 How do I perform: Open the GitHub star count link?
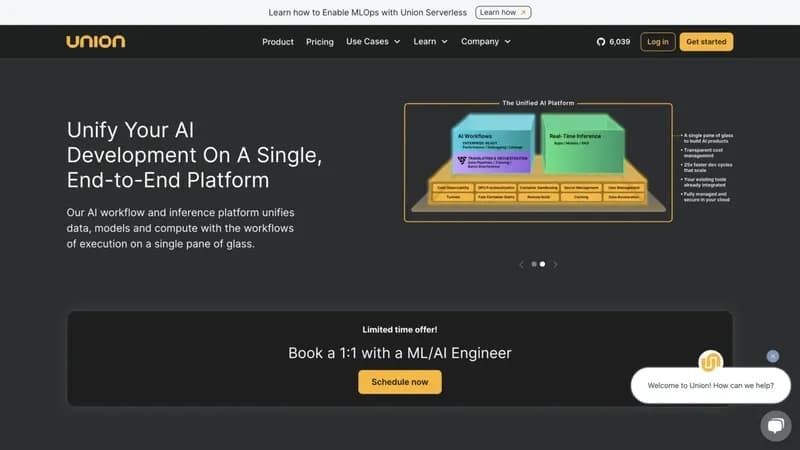[613, 42]
